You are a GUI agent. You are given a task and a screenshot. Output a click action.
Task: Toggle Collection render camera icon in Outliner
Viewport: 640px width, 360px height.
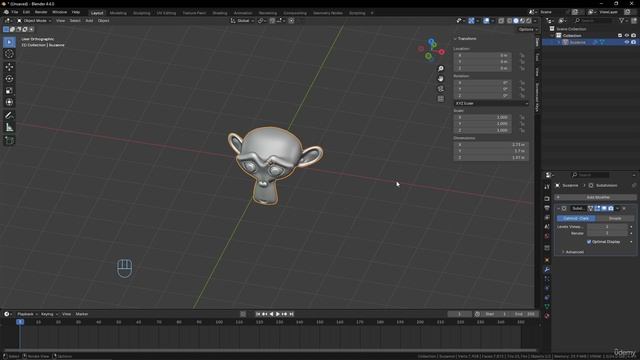click(x=633, y=36)
